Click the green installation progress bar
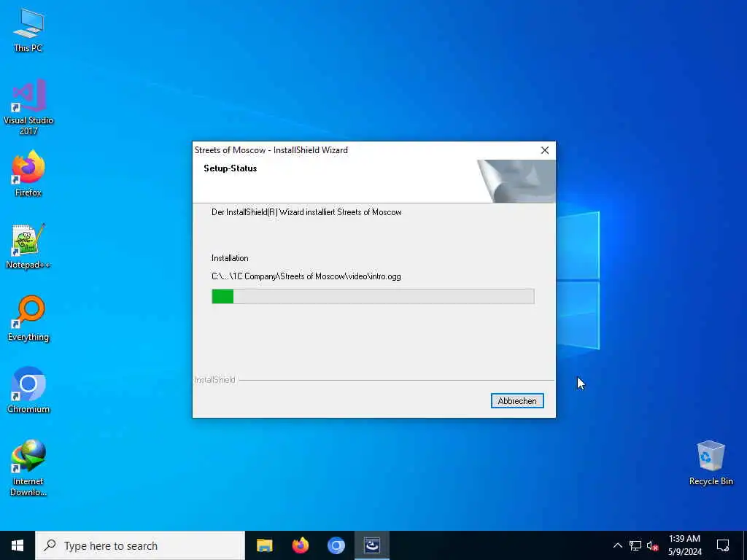Screen dimensions: 747x560 pos(373,296)
